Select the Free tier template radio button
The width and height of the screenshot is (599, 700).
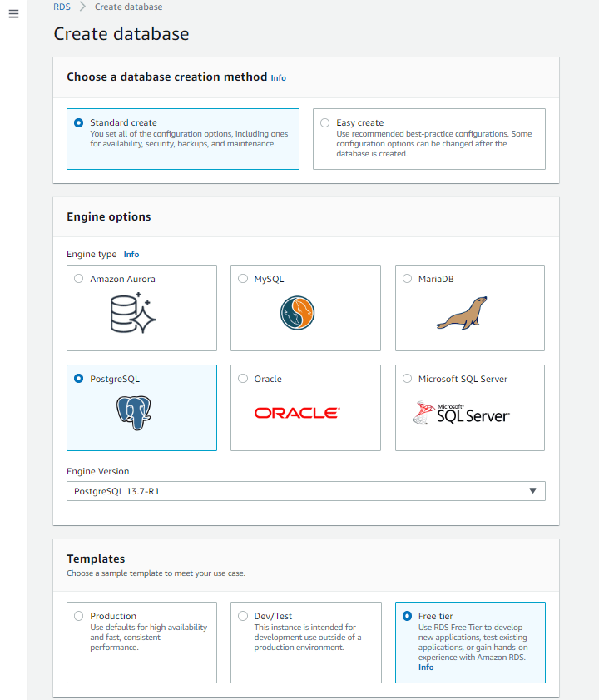[x=407, y=616]
